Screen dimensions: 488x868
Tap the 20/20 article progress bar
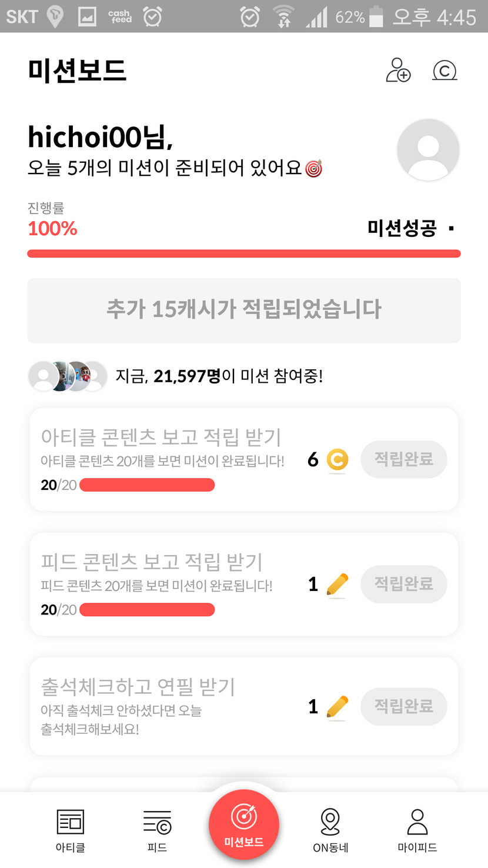tap(147, 485)
